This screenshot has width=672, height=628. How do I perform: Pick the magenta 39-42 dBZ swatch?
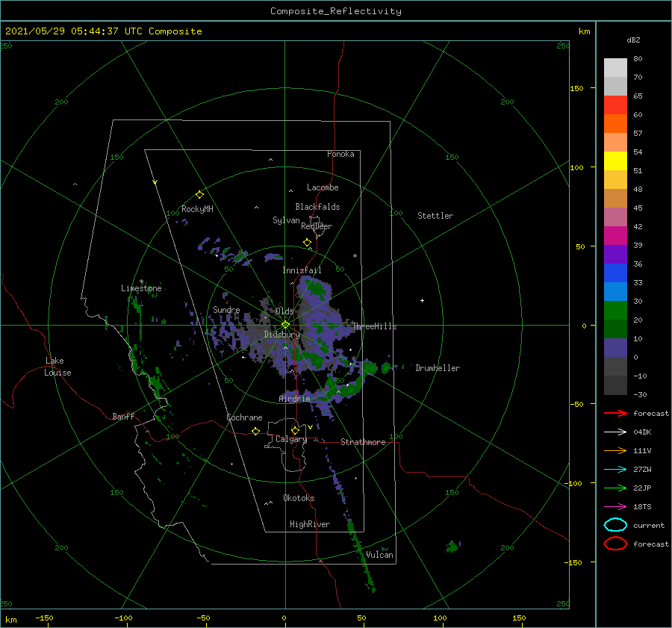pyautogui.click(x=615, y=236)
